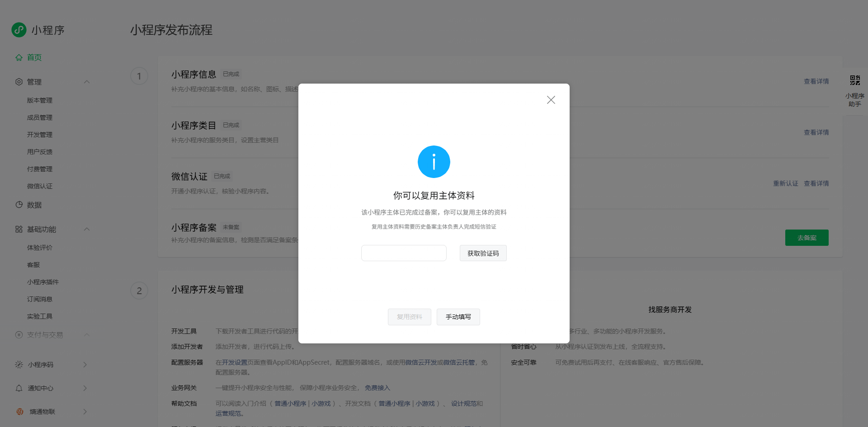The height and width of the screenshot is (427, 868).
Task: Click the 找服务商开发 heading
Action: coord(670,310)
